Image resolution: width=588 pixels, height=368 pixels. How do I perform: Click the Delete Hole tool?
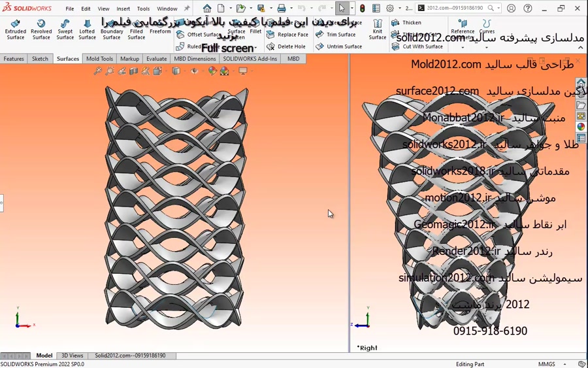[286, 46]
